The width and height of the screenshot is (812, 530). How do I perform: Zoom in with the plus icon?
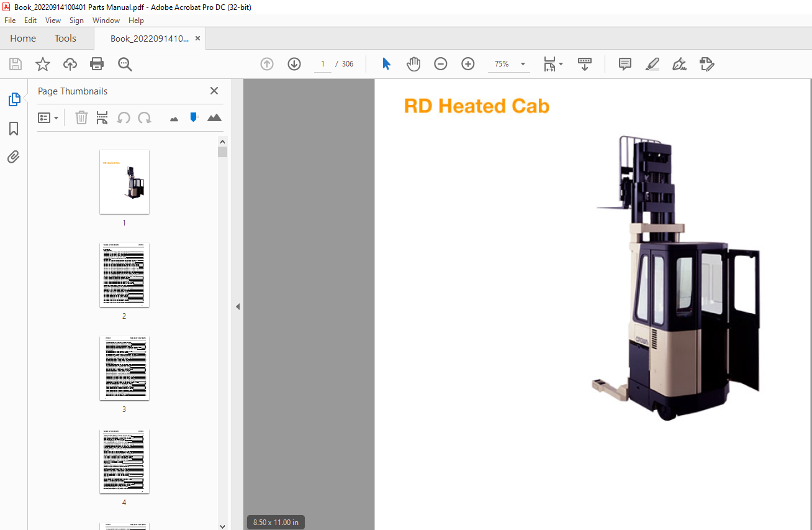click(x=468, y=64)
